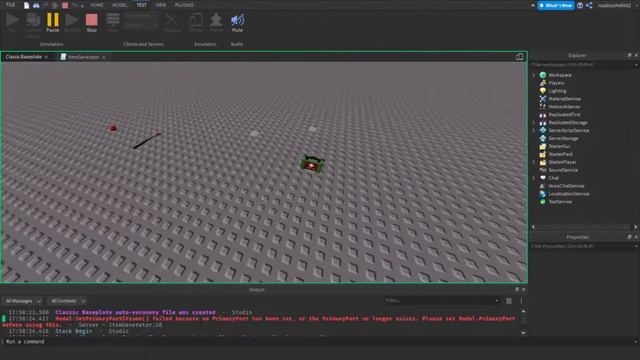
Task: Expand the ReplicatedStorage tree node
Action: 533,122
